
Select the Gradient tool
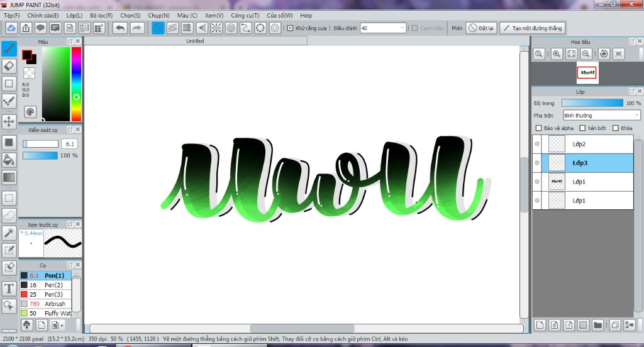point(9,177)
